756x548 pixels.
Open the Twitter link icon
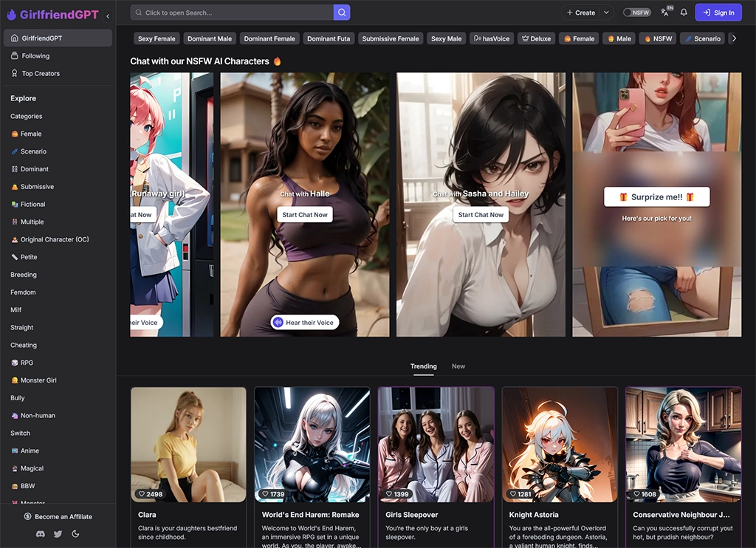pyautogui.click(x=58, y=533)
